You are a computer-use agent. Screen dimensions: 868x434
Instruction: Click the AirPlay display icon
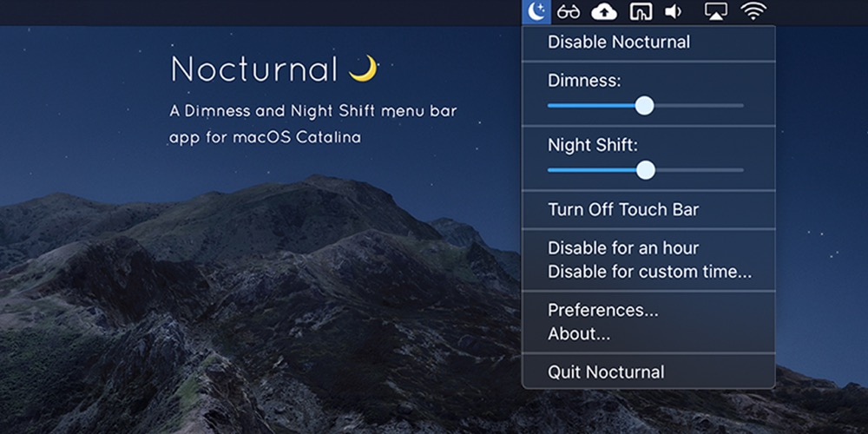pyautogui.click(x=715, y=12)
